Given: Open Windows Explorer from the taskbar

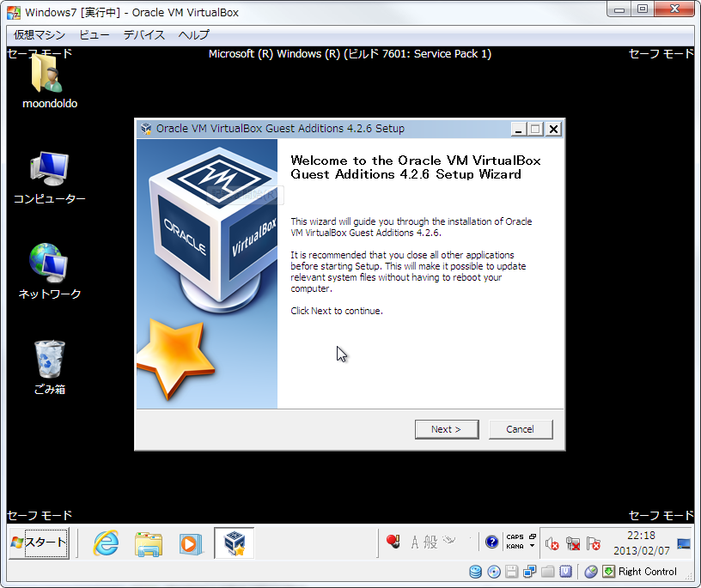Looking at the screenshot, I should [x=149, y=543].
